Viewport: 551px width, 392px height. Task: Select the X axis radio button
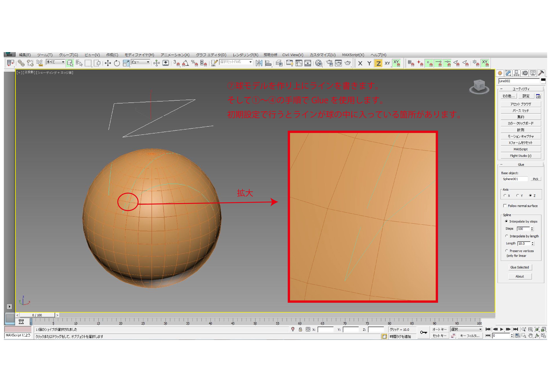coord(505,196)
